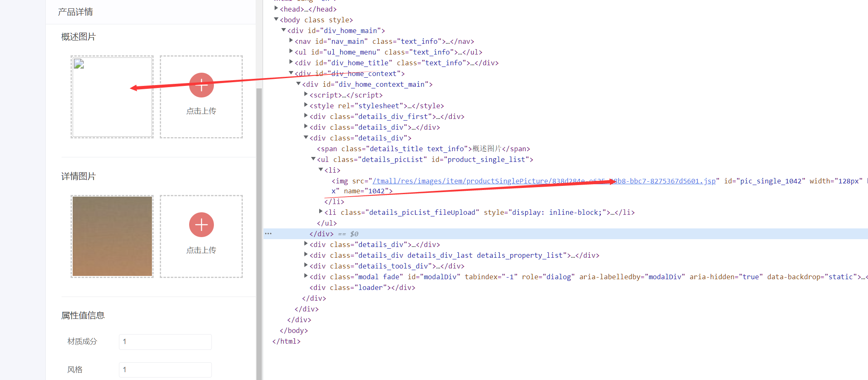Screen dimensions: 868x380
Task: Click 点击上传 label under 详情图片
Action: tap(201, 250)
